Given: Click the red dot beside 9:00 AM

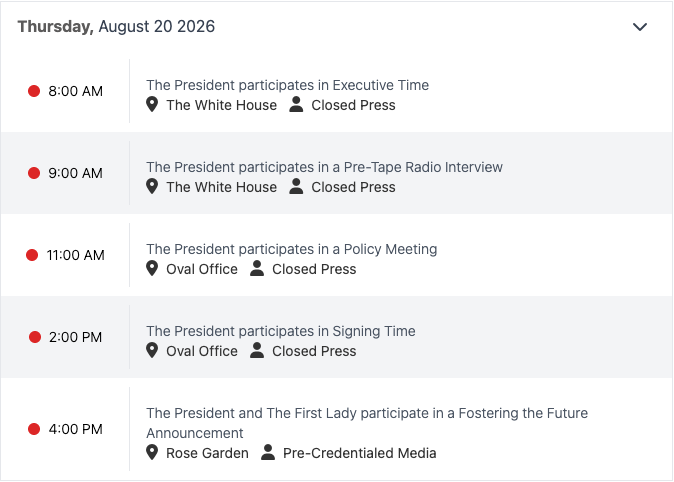Looking at the screenshot, I should click(34, 173).
